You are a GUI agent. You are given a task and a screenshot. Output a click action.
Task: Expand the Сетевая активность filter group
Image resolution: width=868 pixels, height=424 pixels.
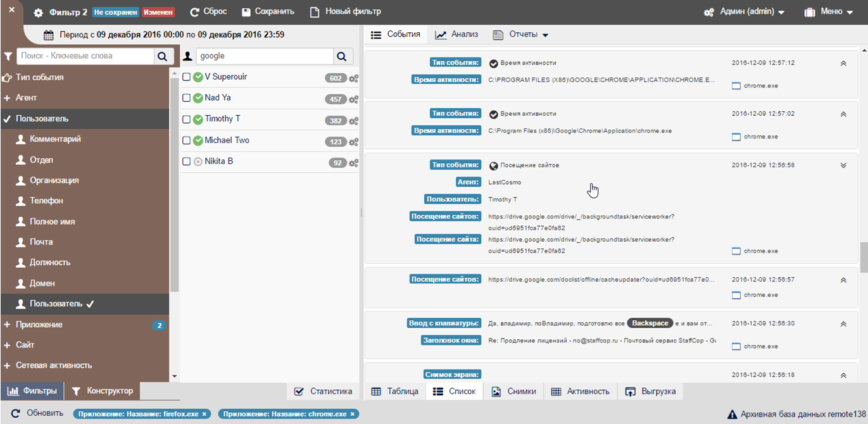click(85, 365)
